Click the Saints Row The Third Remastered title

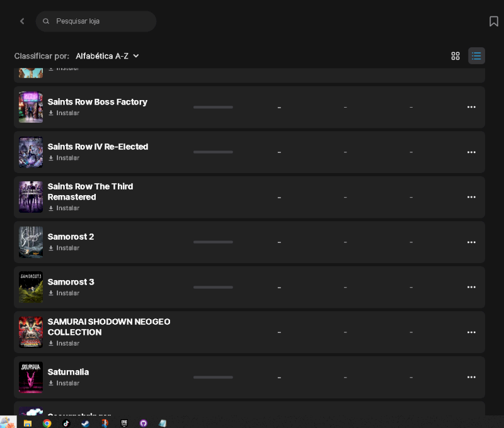[x=90, y=192]
